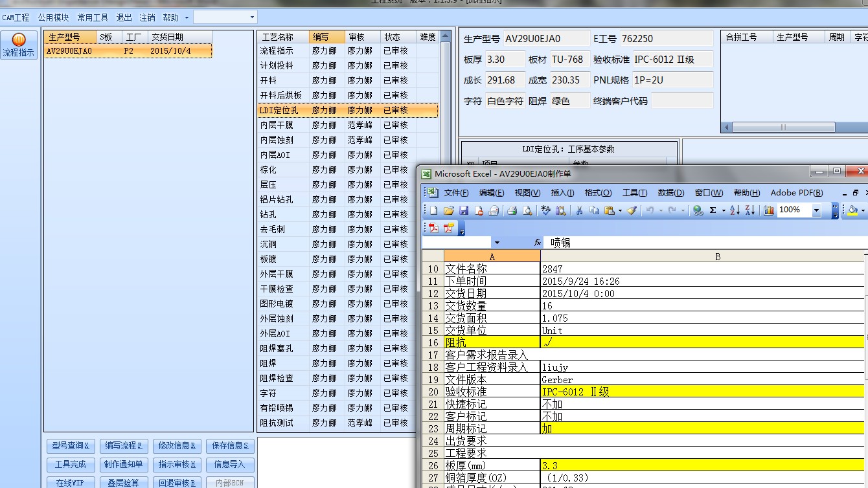
Task: Click the 保存信息S button
Action: tap(231, 446)
